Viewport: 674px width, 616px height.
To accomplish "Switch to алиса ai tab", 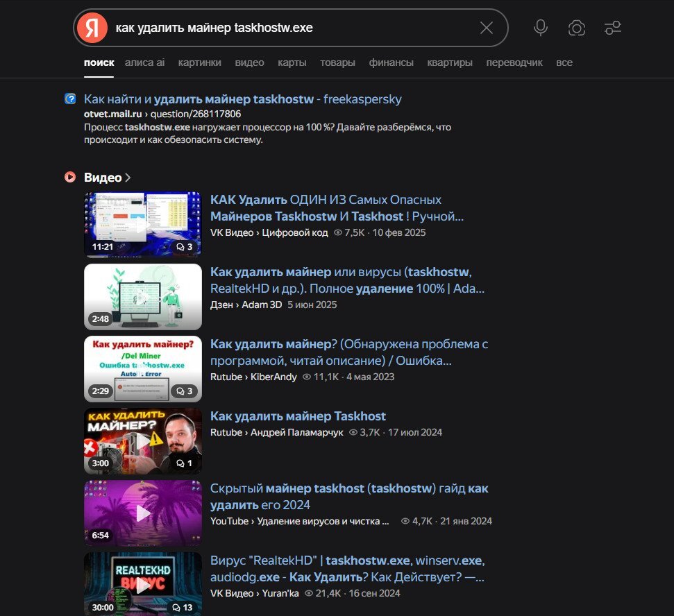I will pyautogui.click(x=145, y=62).
